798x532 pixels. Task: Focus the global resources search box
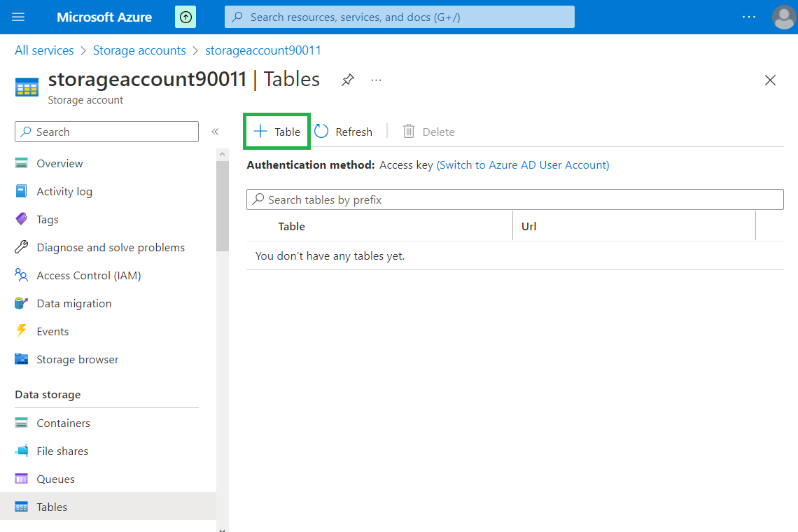click(400, 17)
